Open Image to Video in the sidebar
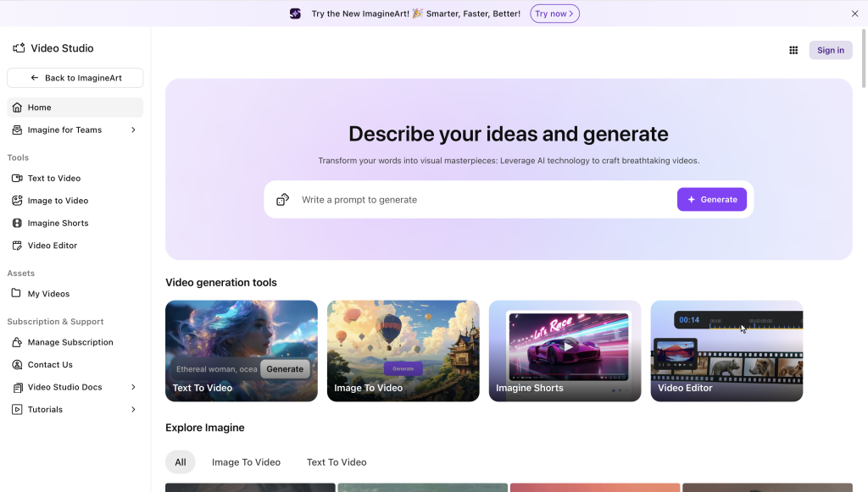868x492 pixels. pos(75,201)
